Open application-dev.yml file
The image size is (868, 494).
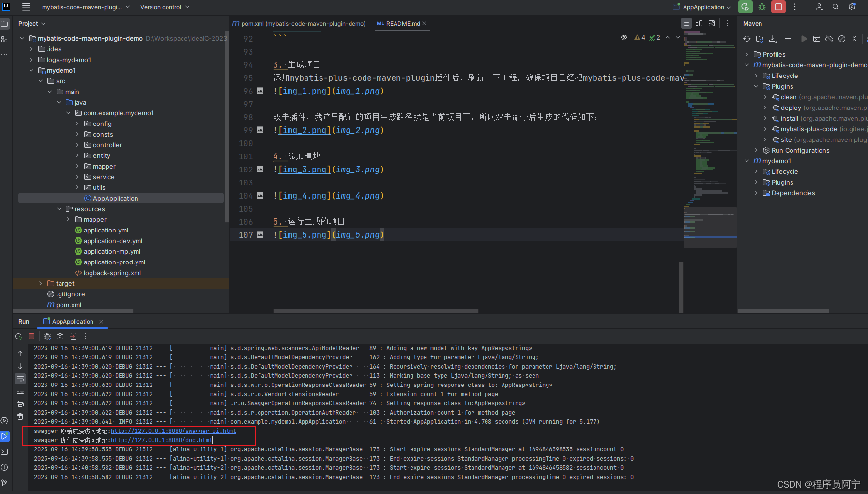[113, 241]
